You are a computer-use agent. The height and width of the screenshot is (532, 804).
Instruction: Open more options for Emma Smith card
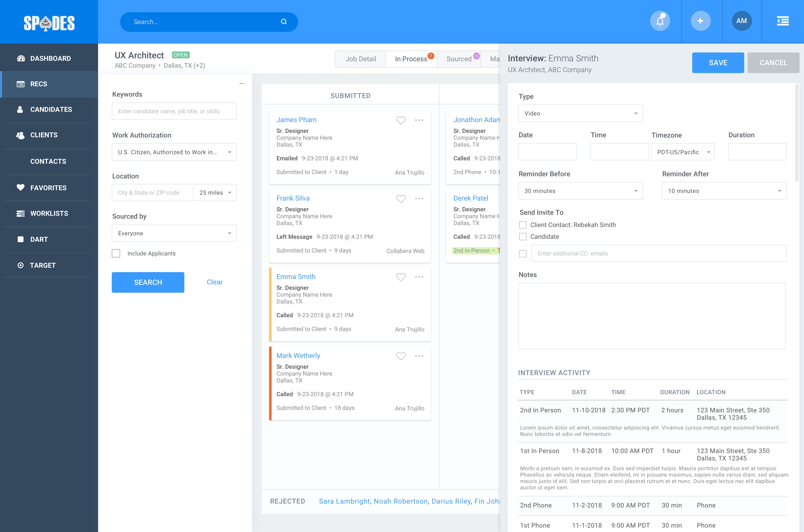pos(419,277)
